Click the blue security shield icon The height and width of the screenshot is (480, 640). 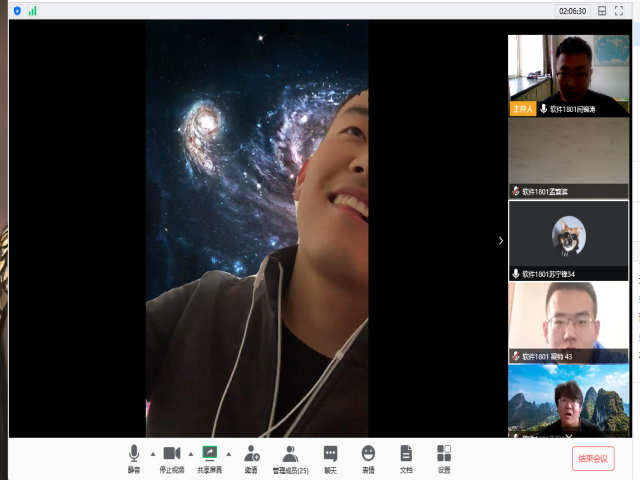click(17, 11)
